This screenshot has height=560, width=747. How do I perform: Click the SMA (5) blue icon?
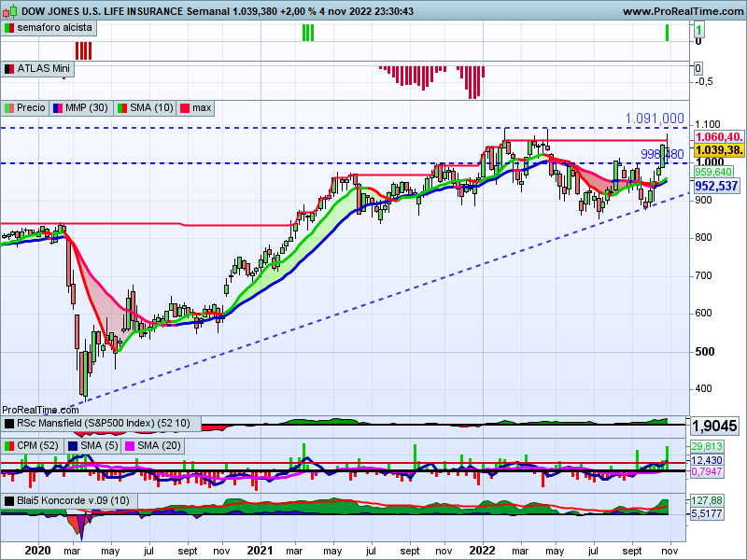pos(73,446)
